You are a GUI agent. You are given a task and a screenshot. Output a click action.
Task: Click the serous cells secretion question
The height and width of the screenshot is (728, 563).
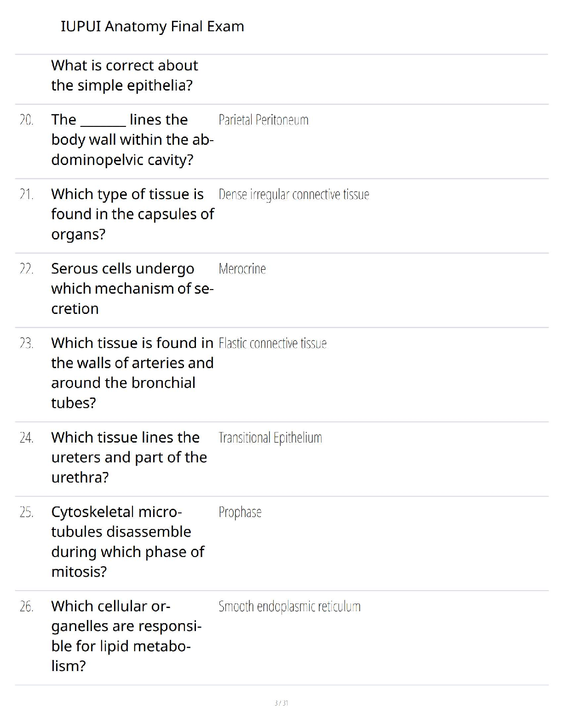[x=132, y=289]
